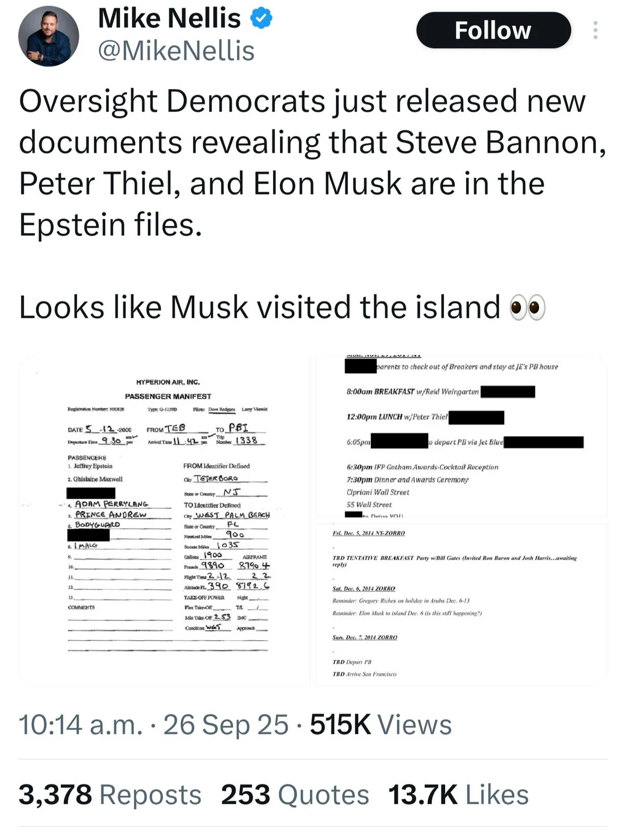Click the 10:14 a.m. timestamp
Screen dimensions: 626x840
81,725
